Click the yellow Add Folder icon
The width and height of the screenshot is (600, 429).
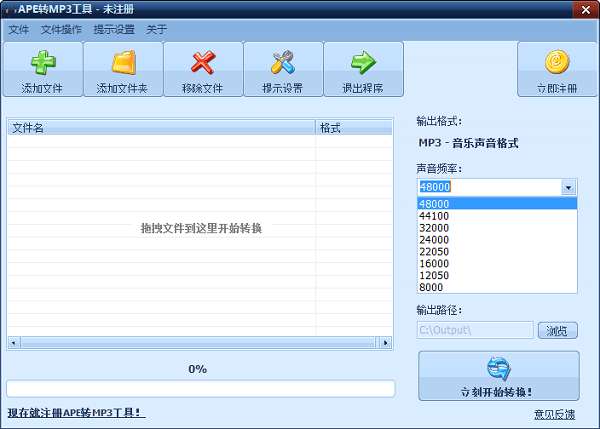pyautogui.click(x=124, y=62)
